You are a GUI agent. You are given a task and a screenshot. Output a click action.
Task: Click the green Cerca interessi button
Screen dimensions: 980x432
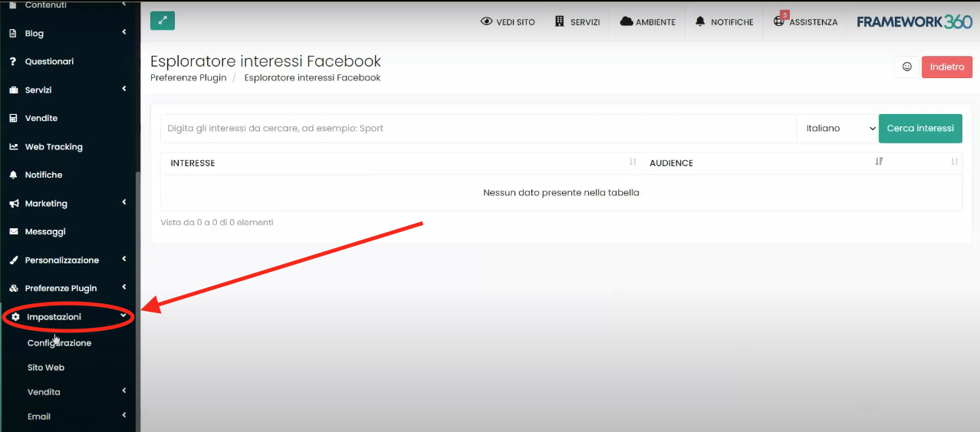[920, 129]
